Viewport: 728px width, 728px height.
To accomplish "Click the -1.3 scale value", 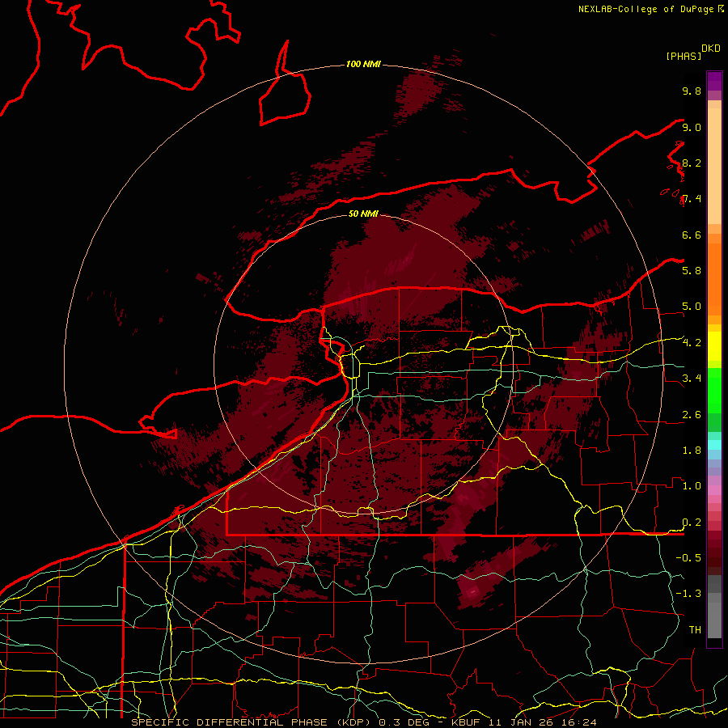I will point(688,594).
